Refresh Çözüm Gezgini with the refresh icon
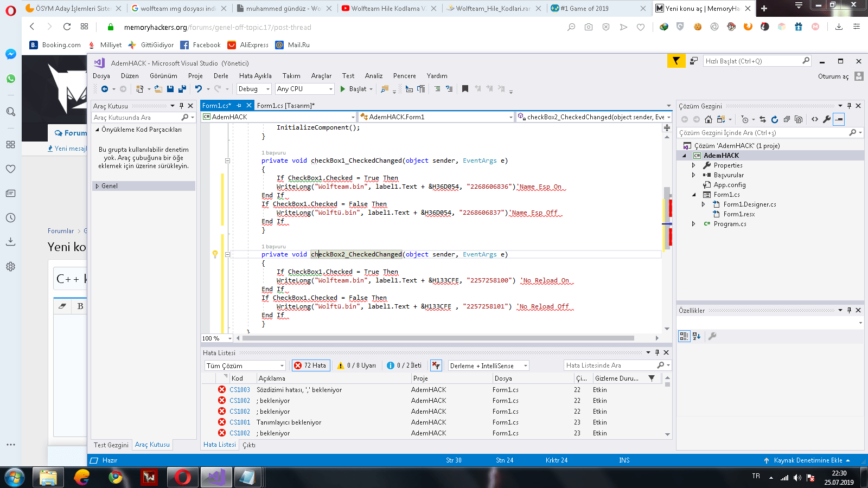 775,119
